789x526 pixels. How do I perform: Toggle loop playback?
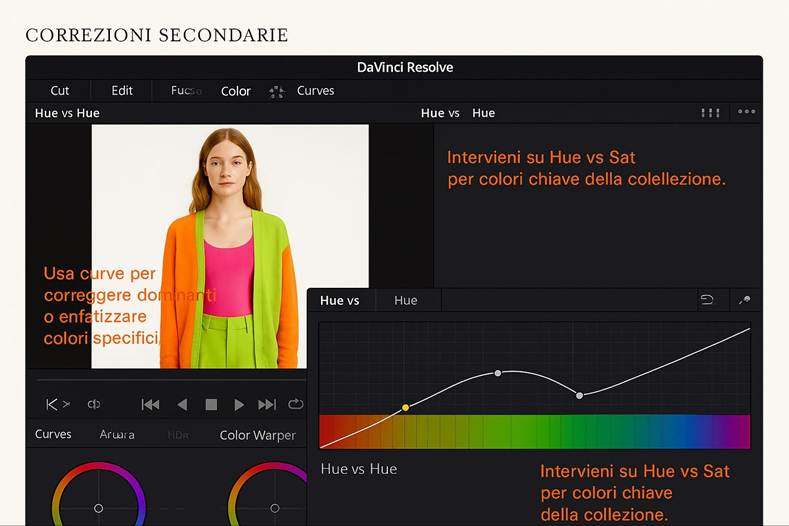(295, 404)
